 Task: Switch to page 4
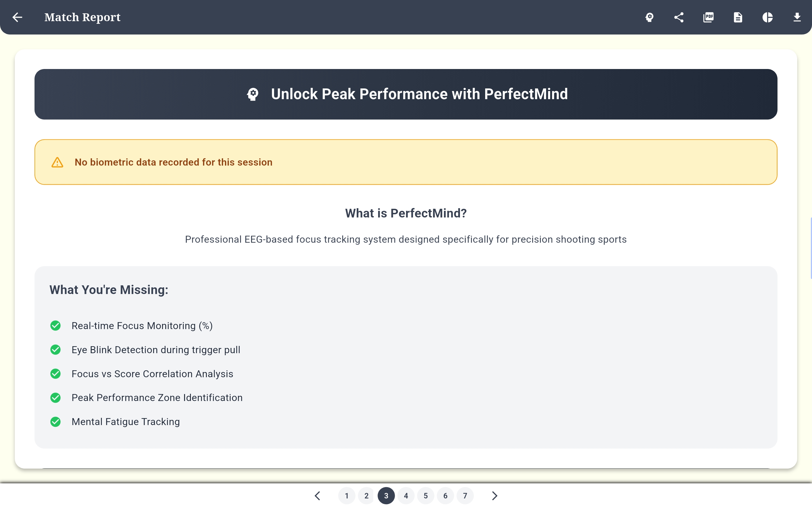click(406, 496)
